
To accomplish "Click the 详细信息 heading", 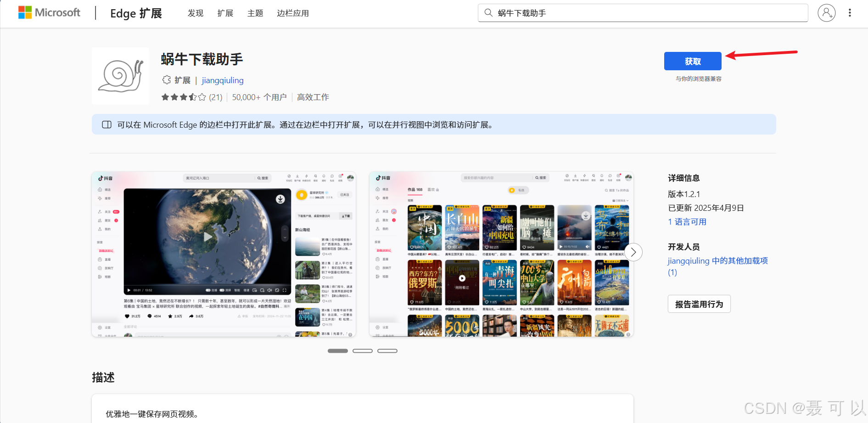I will (684, 178).
